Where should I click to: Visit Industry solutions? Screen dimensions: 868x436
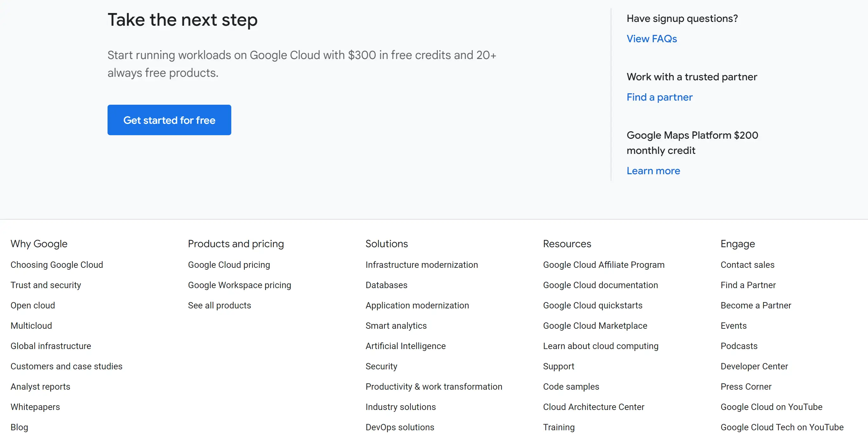tap(400, 407)
